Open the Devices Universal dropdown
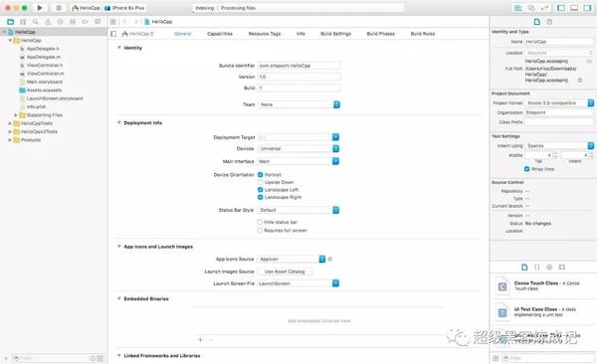This screenshot has height=364, width=597. (298, 149)
